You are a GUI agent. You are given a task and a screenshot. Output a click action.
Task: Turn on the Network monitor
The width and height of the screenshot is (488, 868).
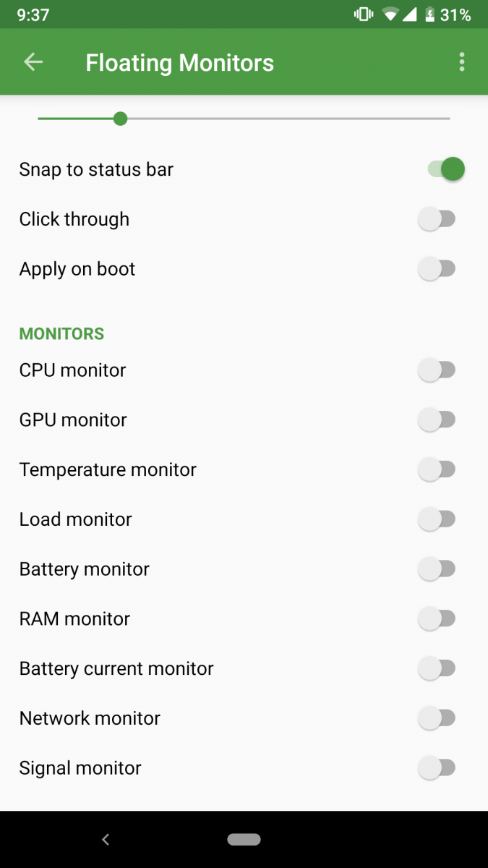[437, 718]
